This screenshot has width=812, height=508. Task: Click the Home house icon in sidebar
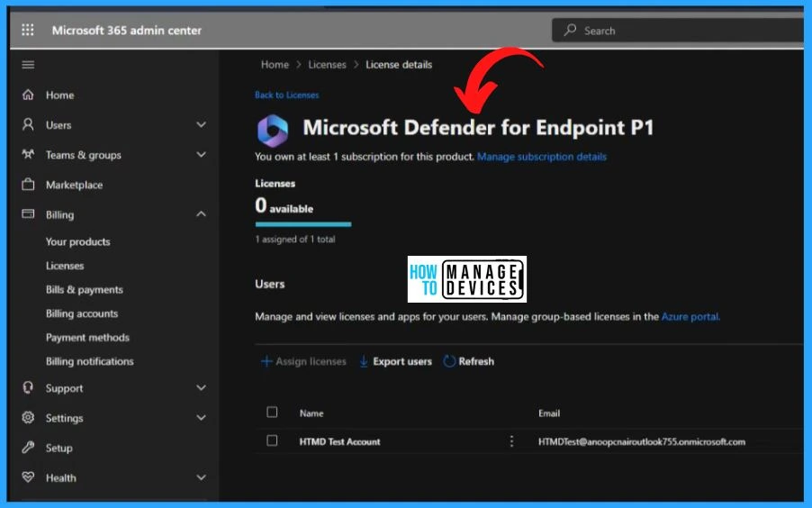coord(28,95)
